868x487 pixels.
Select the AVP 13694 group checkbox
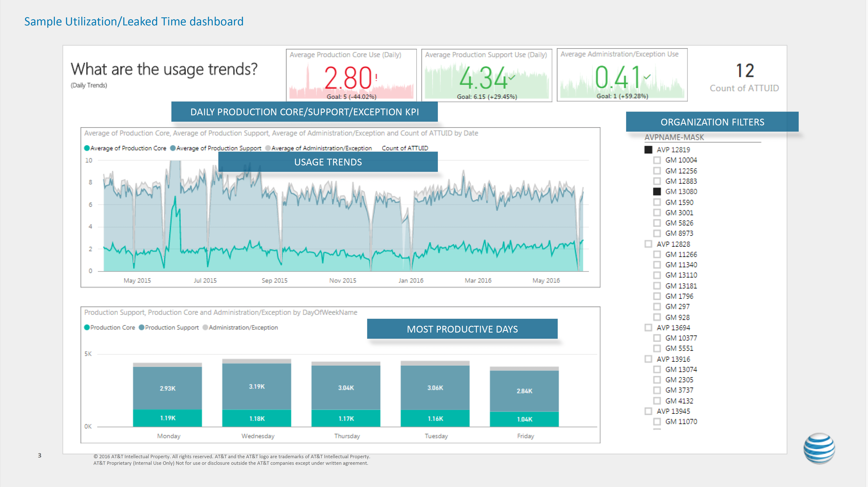point(648,327)
